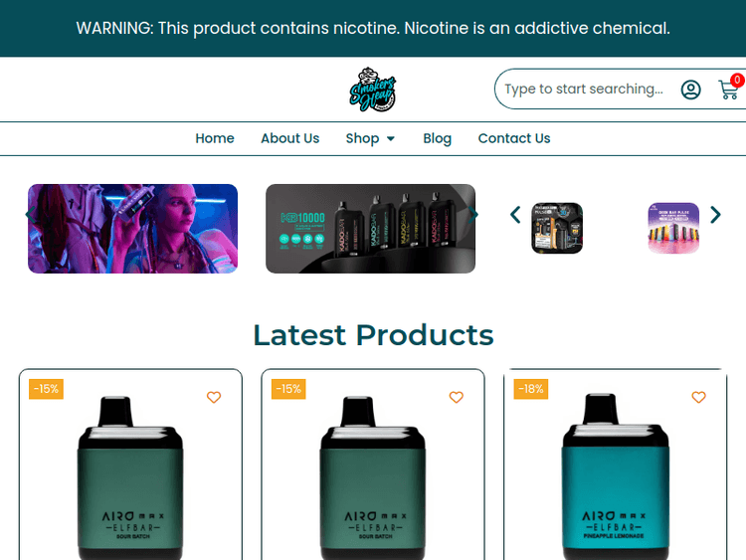This screenshot has height=560, width=746.
Task: Open the Blog page
Action: [x=437, y=138]
